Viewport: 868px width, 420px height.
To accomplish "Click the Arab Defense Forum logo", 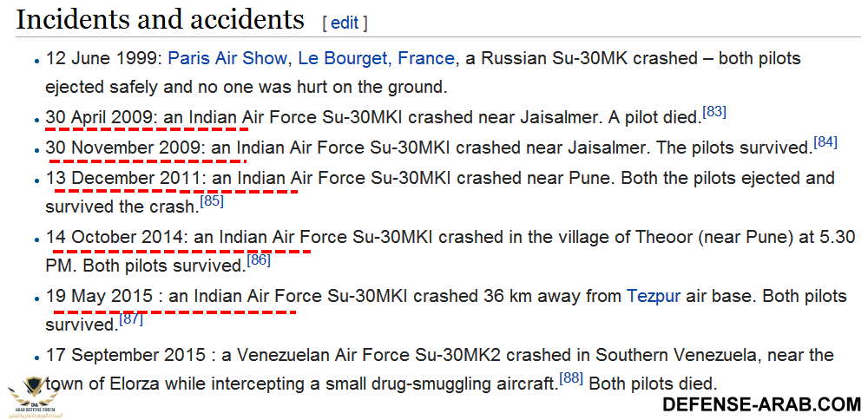I will coord(35,397).
